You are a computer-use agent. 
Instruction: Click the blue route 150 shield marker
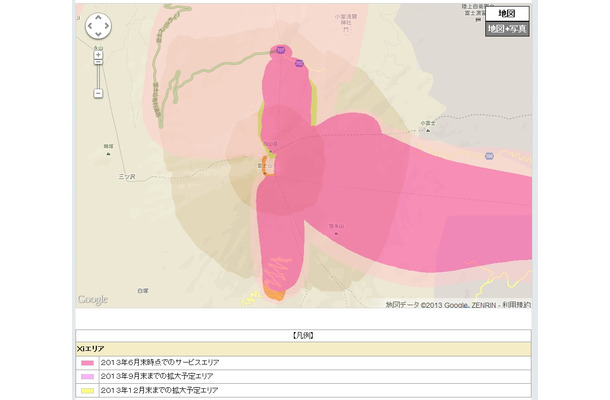(x=489, y=156)
